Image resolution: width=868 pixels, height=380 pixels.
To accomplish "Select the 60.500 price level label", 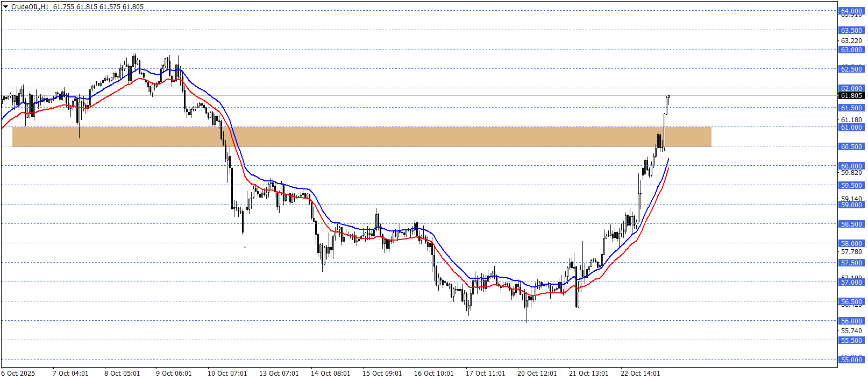I will pyautogui.click(x=851, y=147).
